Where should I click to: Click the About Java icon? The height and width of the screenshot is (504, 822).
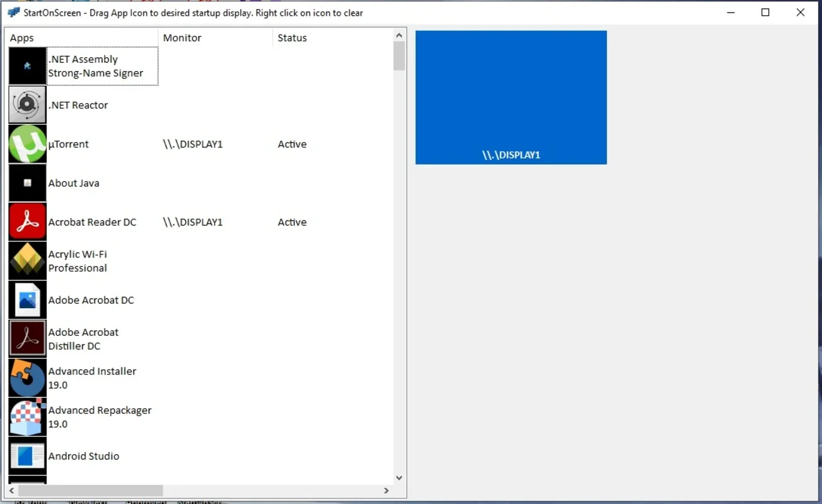click(x=28, y=183)
